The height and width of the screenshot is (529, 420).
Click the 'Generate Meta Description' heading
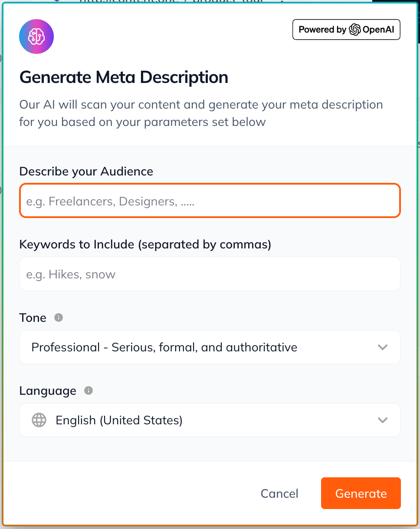pos(124,77)
